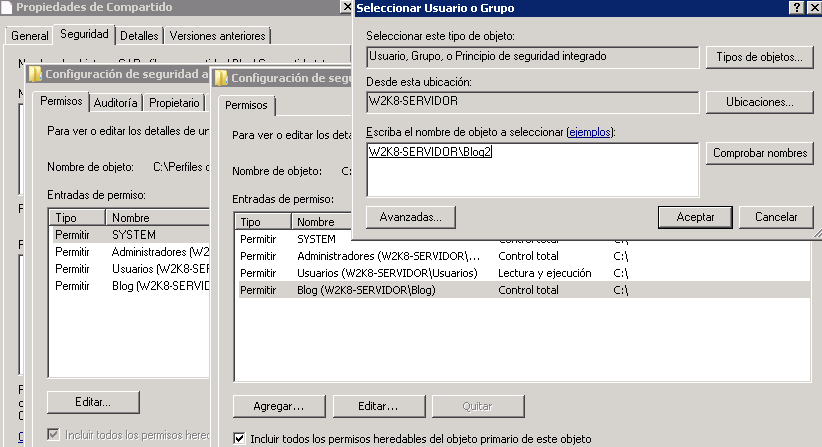Screen dimensions: 822x447
Task: Open the Propietario tab
Action: click(174, 103)
